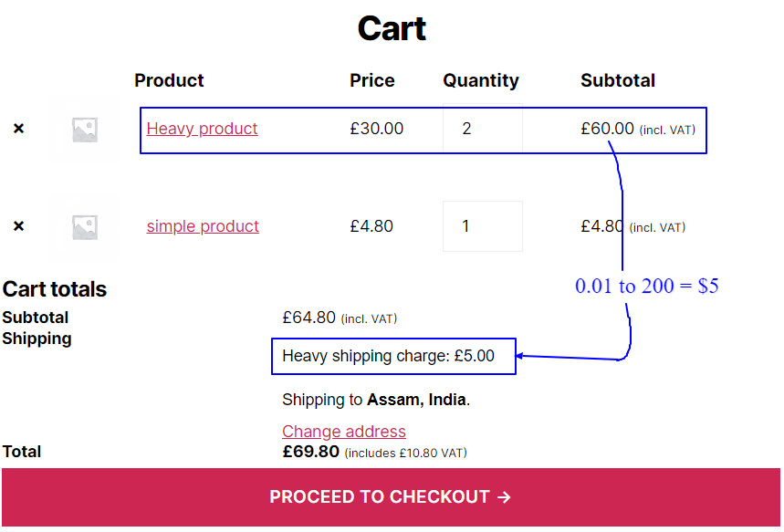Click inside simple product quantity field
The height and width of the screenshot is (532, 784).
coord(482,225)
